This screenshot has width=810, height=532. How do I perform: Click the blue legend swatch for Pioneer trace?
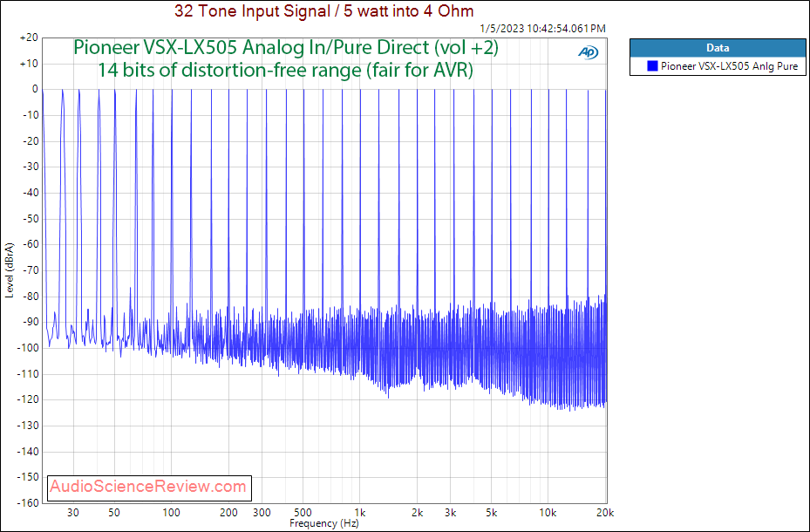652,66
